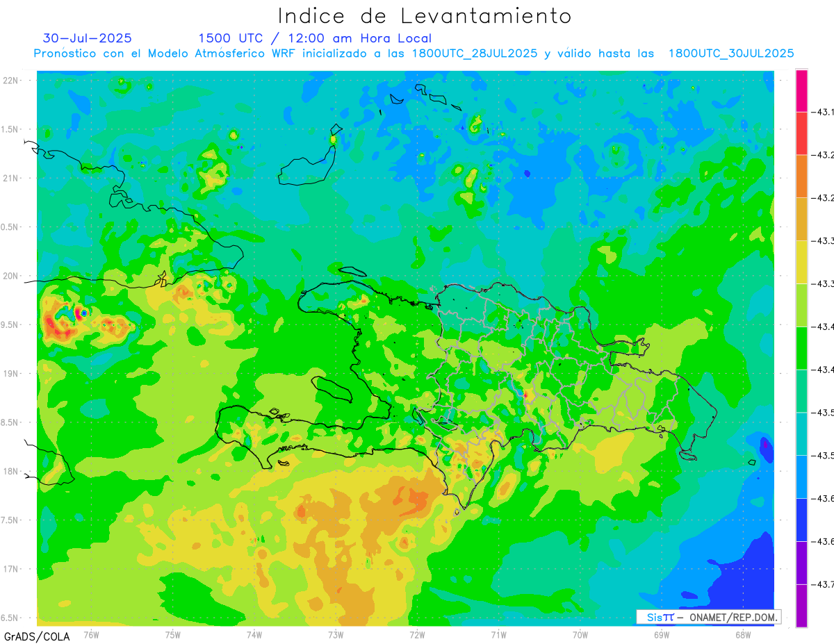Click the '73W' longitude label

(336, 634)
